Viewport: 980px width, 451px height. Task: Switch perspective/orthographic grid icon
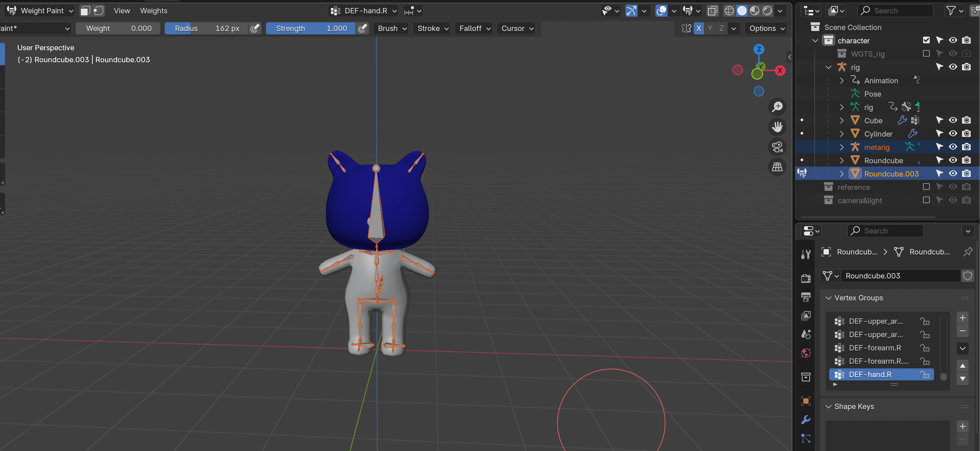(777, 167)
